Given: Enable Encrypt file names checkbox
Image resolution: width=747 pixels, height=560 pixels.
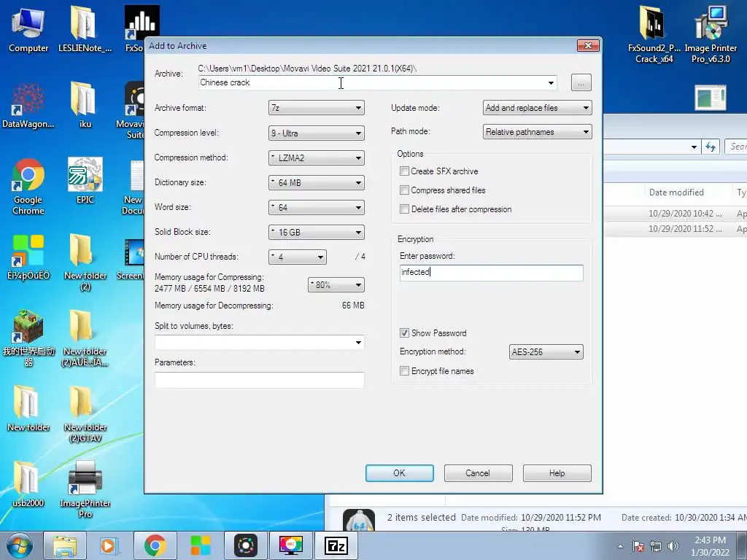Looking at the screenshot, I should (x=404, y=371).
